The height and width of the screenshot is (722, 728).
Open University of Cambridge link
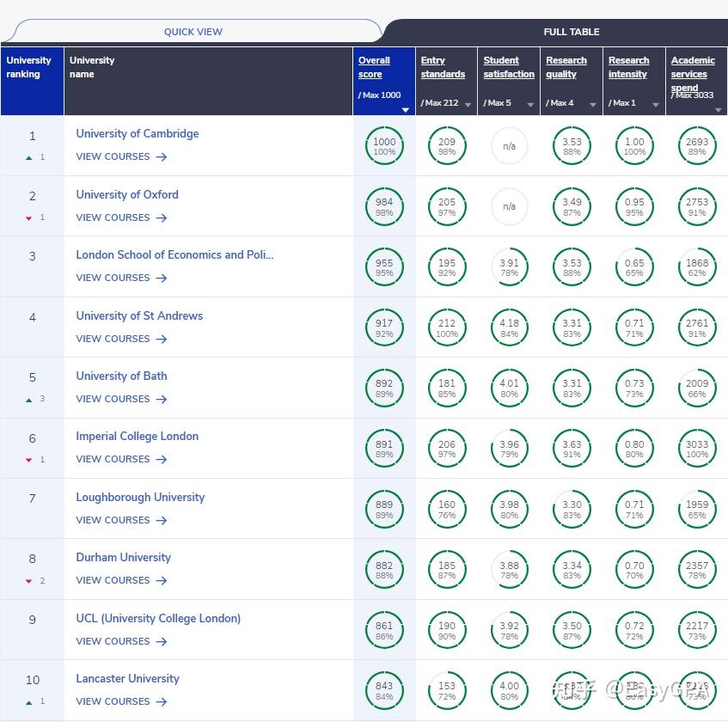138,133
